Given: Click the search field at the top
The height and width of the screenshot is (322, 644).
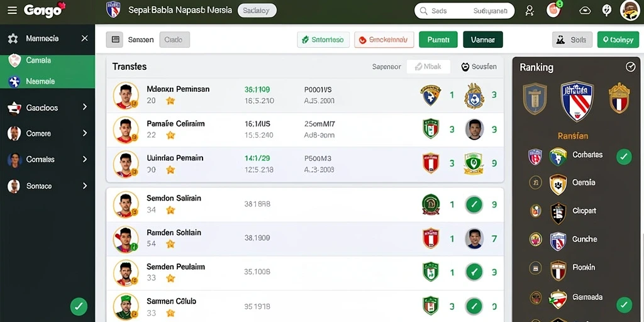Looking at the screenshot, I should tap(464, 11).
